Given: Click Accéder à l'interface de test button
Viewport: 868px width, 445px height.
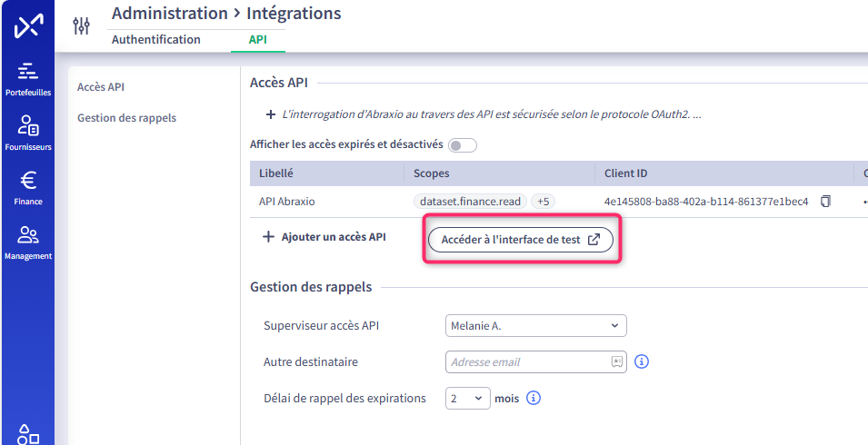Looking at the screenshot, I should [521, 240].
